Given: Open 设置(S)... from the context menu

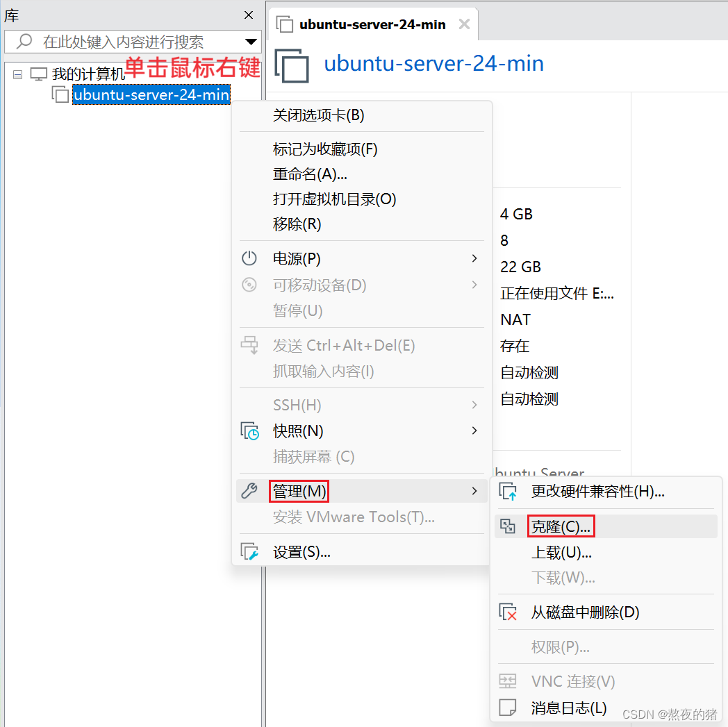Looking at the screenshot, I should pos(362,552).
